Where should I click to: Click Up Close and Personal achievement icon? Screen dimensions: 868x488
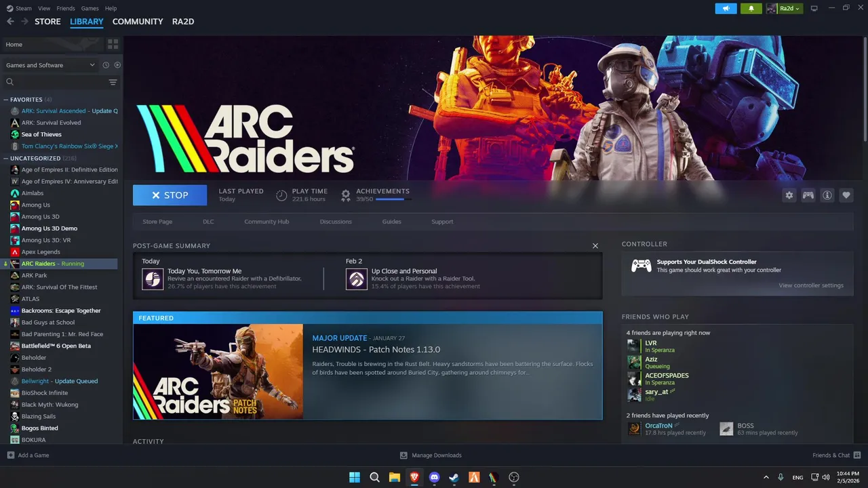pyautogui.click(x=357, y=279)
